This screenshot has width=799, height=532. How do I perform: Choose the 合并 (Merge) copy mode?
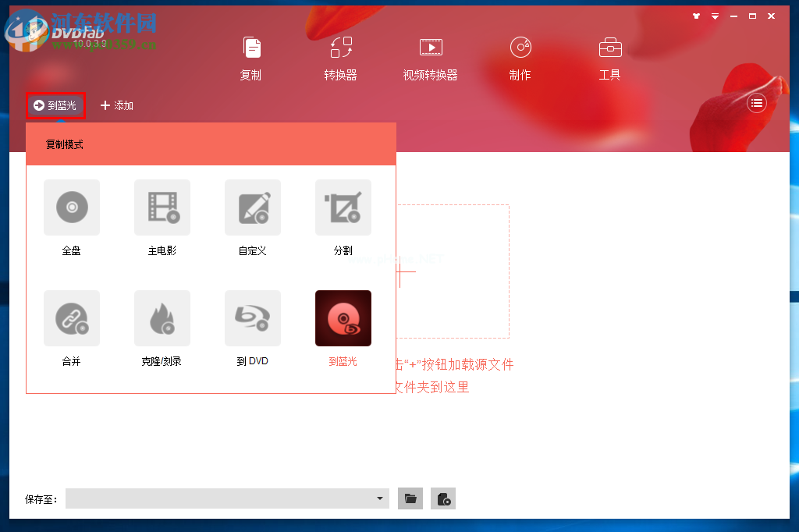[72, 329]
